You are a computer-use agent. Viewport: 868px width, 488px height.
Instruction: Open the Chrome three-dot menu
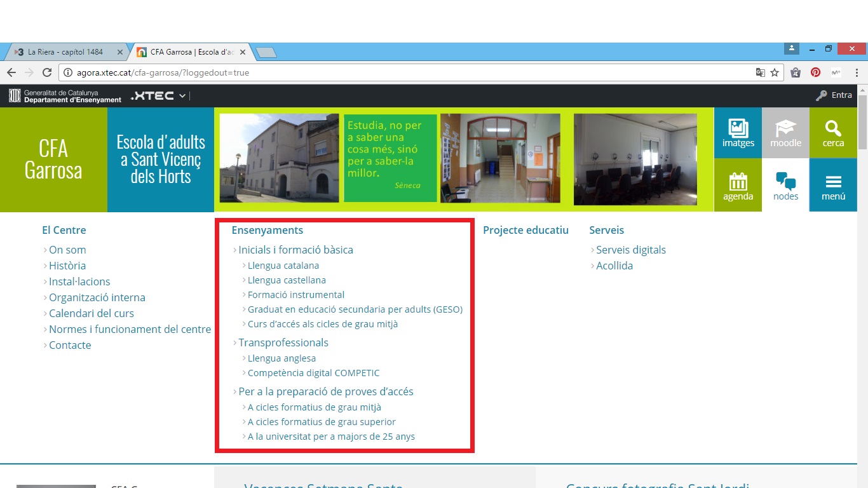pyautogui.click(x=857, y=72)
